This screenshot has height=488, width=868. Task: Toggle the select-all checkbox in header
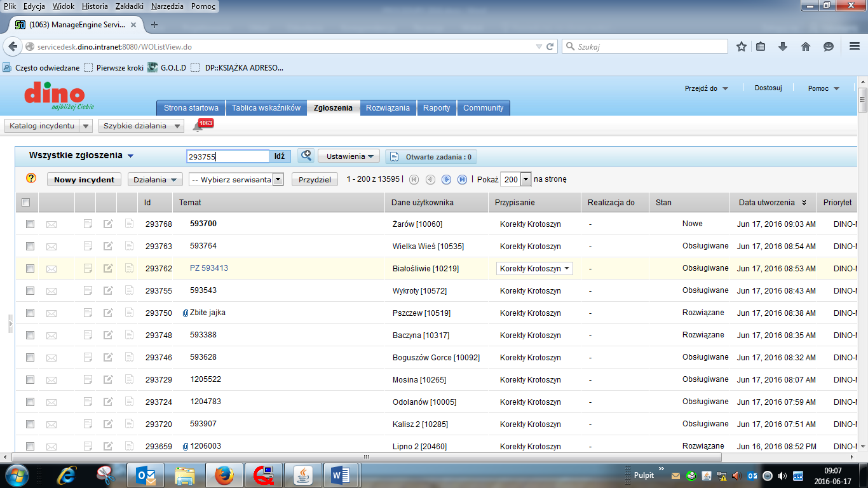(26, 203)
